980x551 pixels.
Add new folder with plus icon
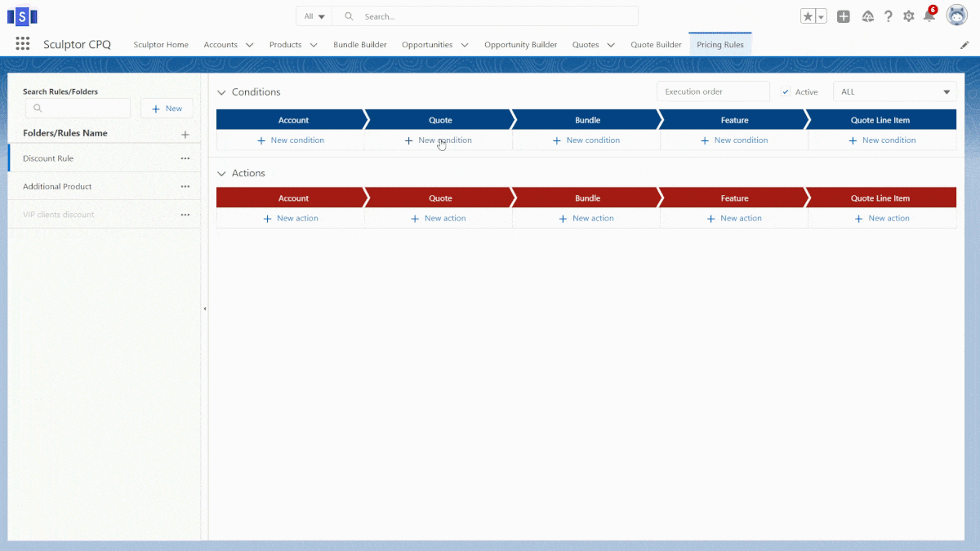tap(185, 134)
